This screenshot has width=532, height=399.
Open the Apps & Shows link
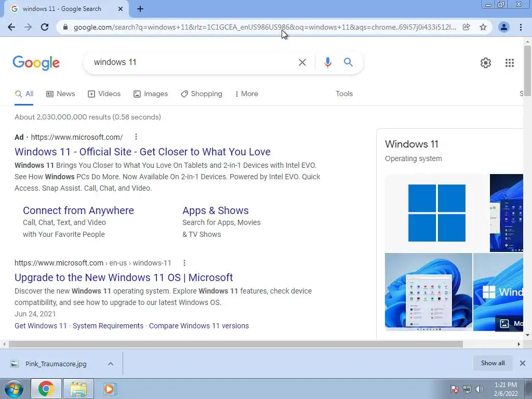point(216,210)
